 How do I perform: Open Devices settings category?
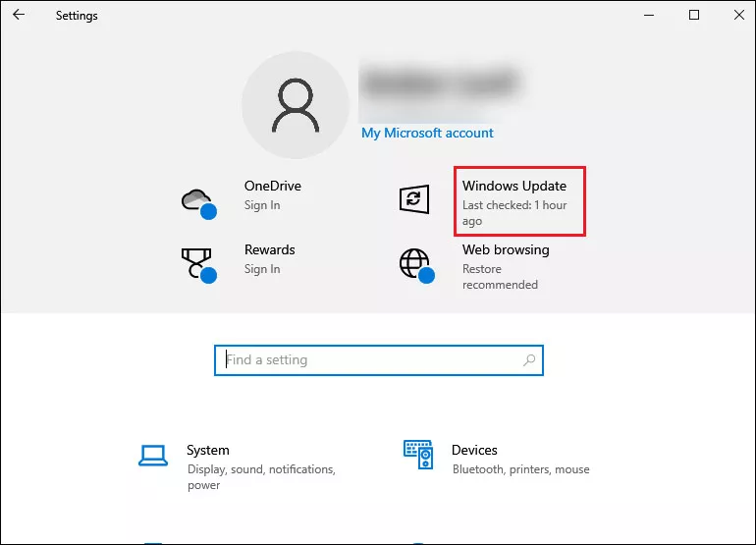[520, 460]
